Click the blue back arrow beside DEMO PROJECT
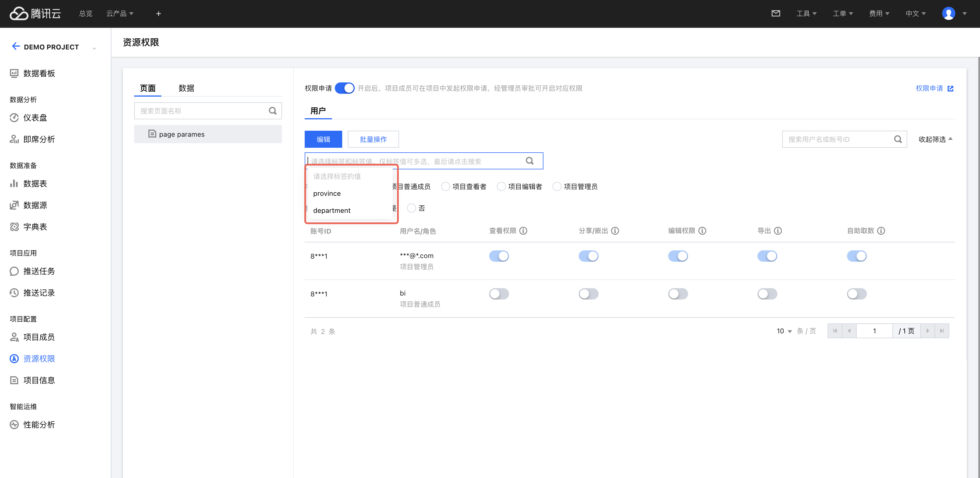This screenshot has width=980, height=478. coord(16,46)
